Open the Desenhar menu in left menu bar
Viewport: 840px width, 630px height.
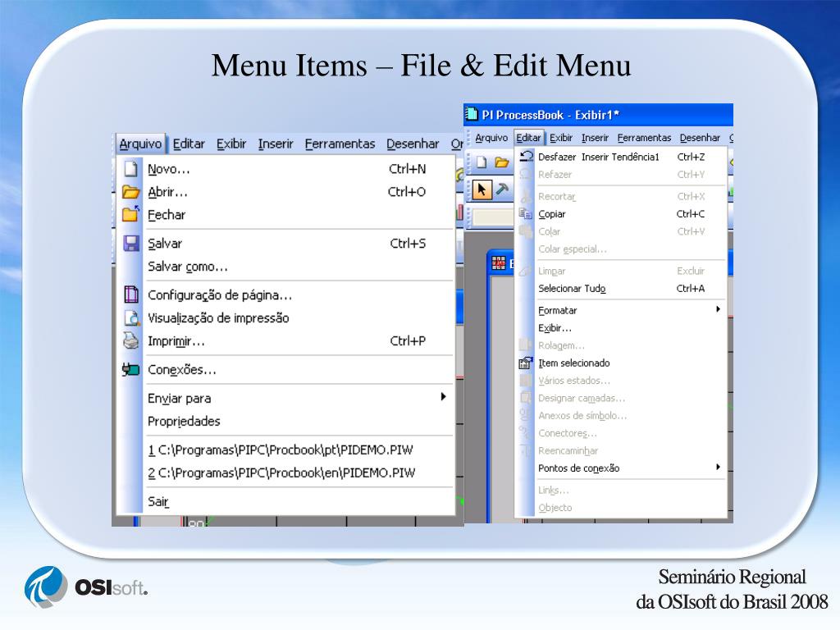[x=413, y=144]
